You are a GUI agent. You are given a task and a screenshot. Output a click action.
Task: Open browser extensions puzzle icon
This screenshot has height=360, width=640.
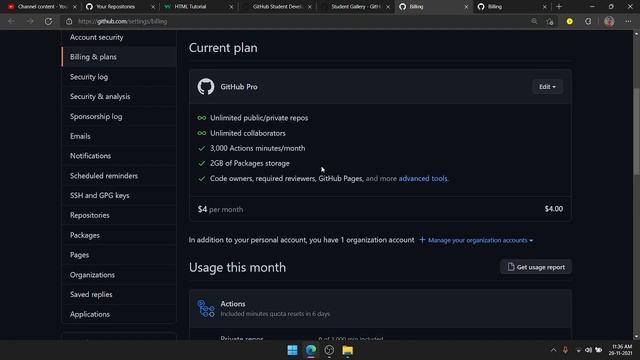[588, 21]
